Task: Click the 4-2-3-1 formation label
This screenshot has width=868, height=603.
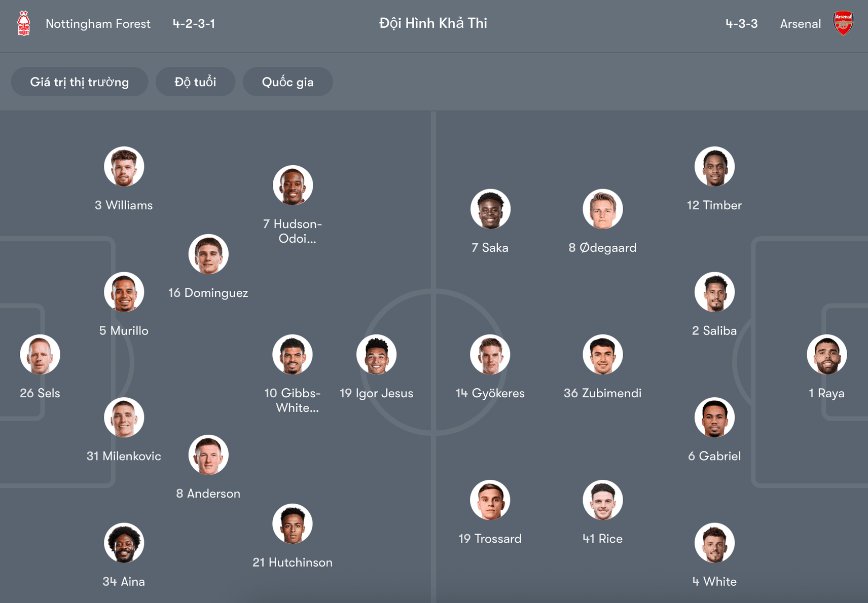Action: [x=194, y=23]
